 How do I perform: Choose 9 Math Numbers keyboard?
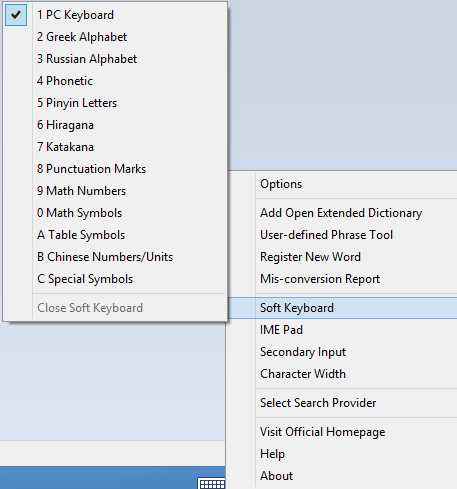click(115, 191)
